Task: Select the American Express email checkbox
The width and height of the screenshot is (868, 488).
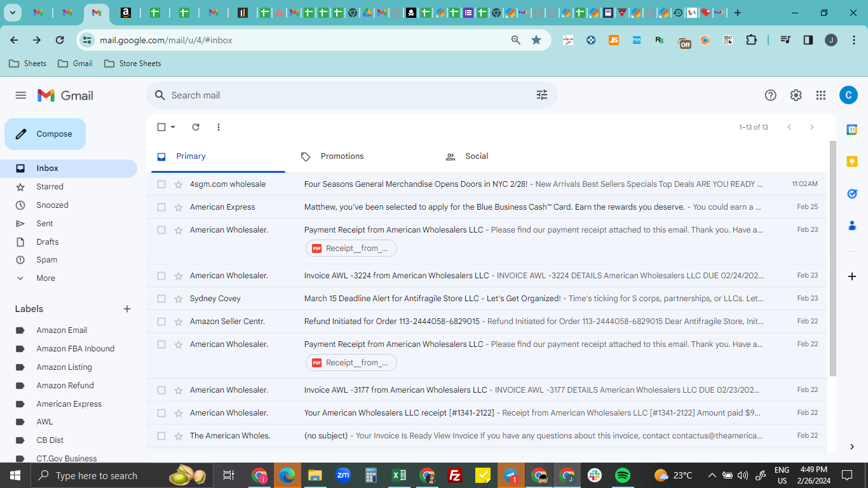Action: click(161, 207)
